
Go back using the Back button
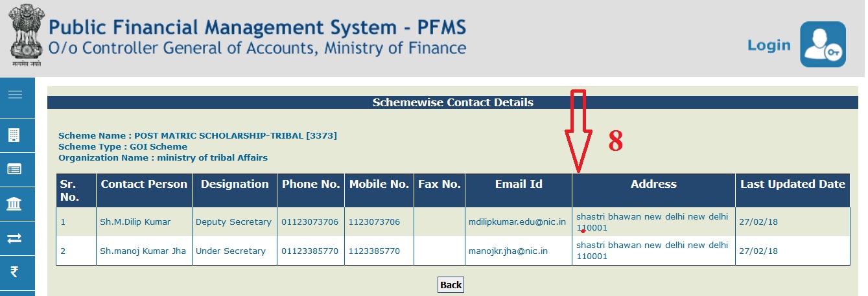[451, 284]
